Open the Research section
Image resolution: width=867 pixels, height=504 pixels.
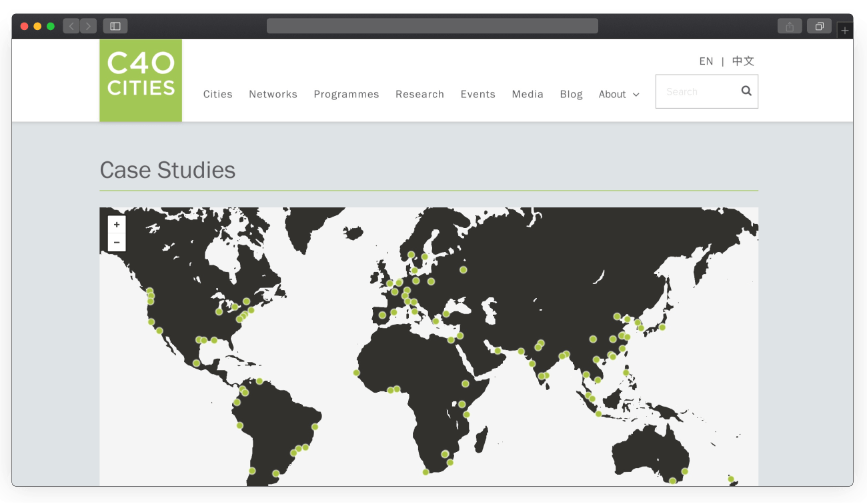(419, 94)
